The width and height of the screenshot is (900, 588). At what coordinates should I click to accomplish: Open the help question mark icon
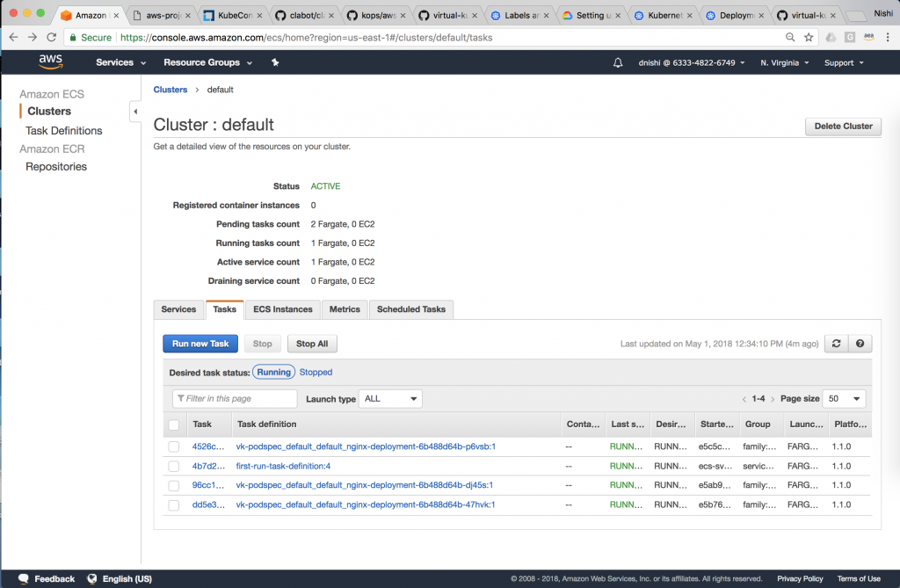pyautogui.click(x=860, y=344)
